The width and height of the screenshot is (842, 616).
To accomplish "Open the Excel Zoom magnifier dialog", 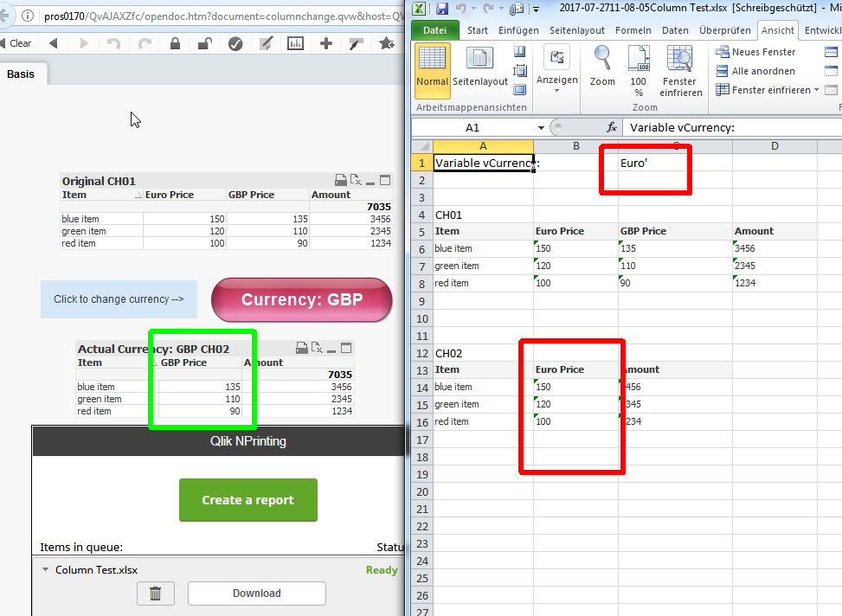I will 602,69.
